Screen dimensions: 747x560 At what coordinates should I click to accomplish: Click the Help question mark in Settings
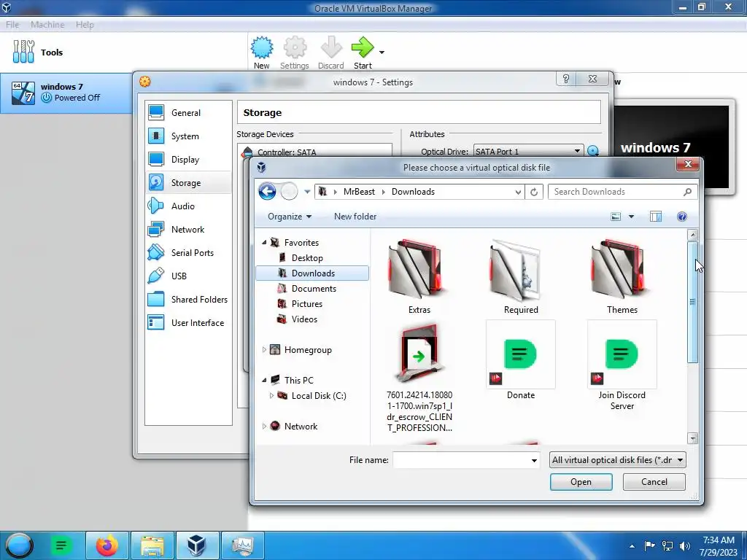(566, 79)
